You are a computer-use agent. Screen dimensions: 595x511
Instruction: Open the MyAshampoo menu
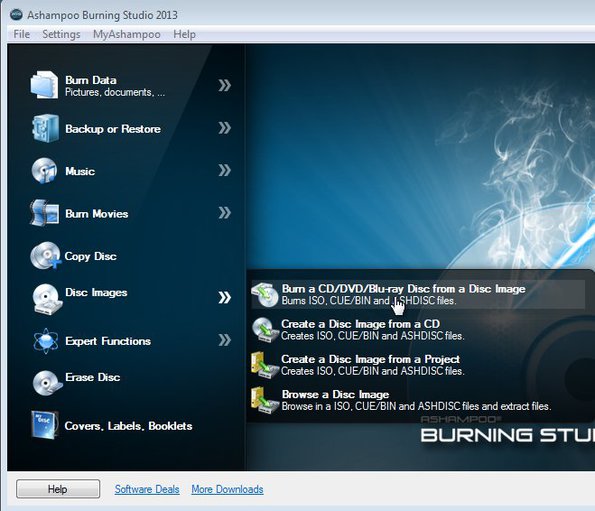point(127,34)
